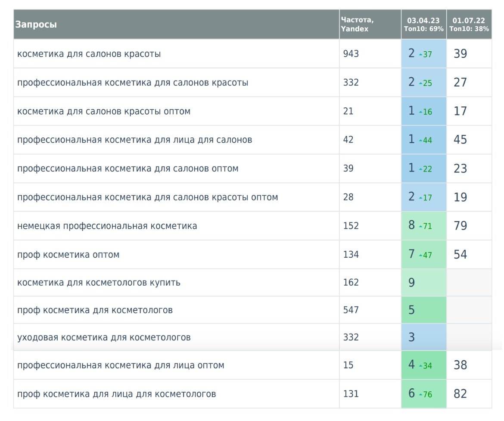Click query 'косметика для косметологов купить'
Viewport: 504px width, 421px height.
tap(99, 283)
